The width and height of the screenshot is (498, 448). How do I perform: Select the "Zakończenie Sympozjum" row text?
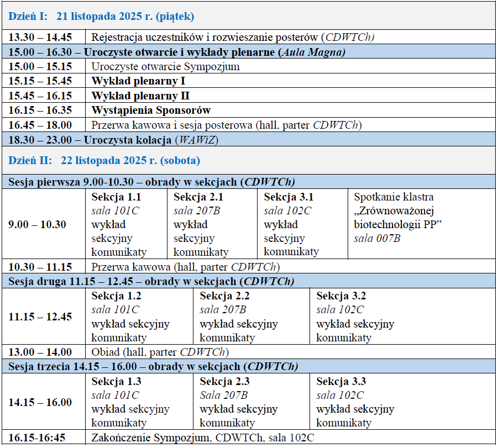pos(203,438)
